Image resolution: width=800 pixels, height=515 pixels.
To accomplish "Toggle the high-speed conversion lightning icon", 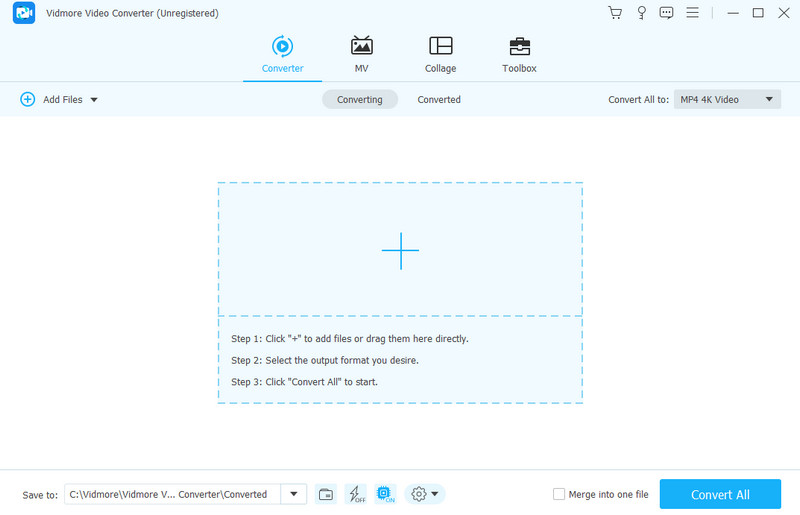I will point(355,494).
